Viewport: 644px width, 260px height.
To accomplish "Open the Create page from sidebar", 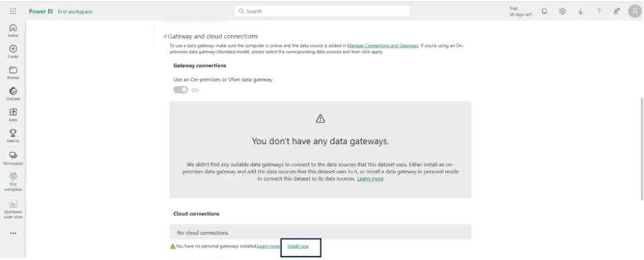I will (x=13, y=51).
